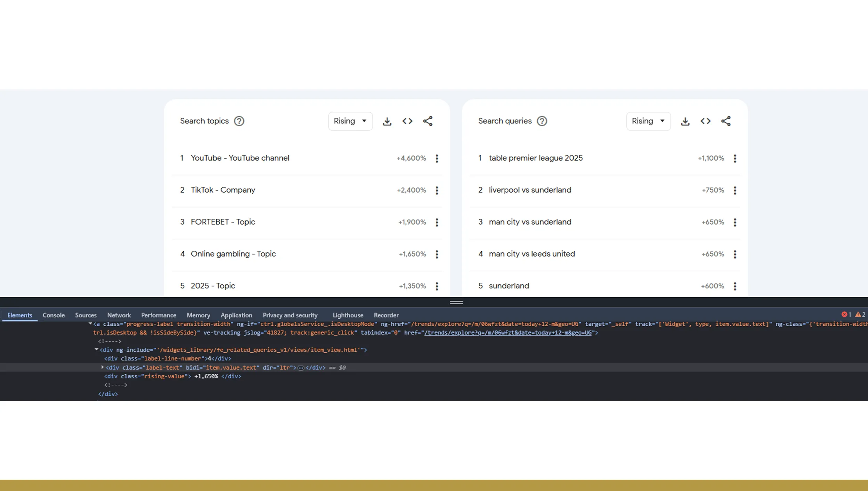
Task: Open the Rising dropdown in Search topics
Action: (350, 121)
